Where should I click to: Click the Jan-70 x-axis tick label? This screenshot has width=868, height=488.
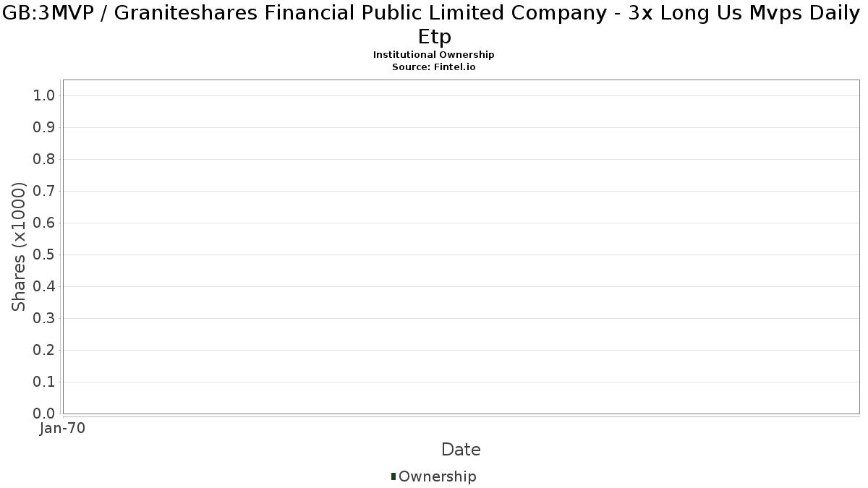[63, 429]
